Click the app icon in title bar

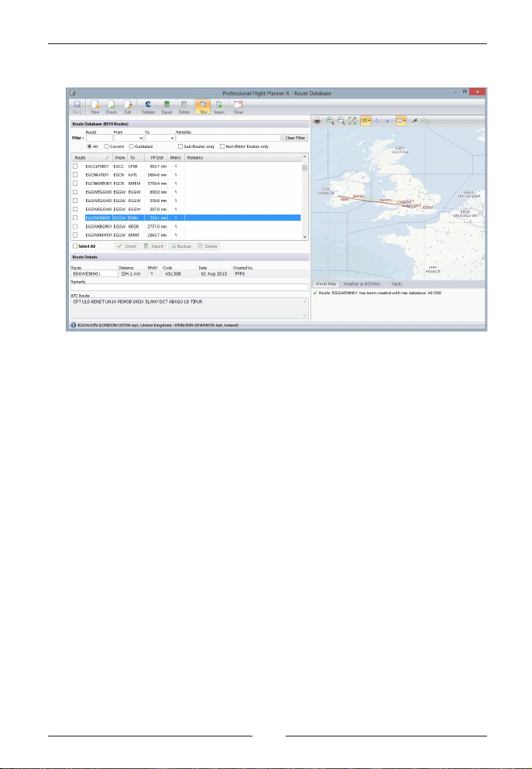click(x=73, y=93)
